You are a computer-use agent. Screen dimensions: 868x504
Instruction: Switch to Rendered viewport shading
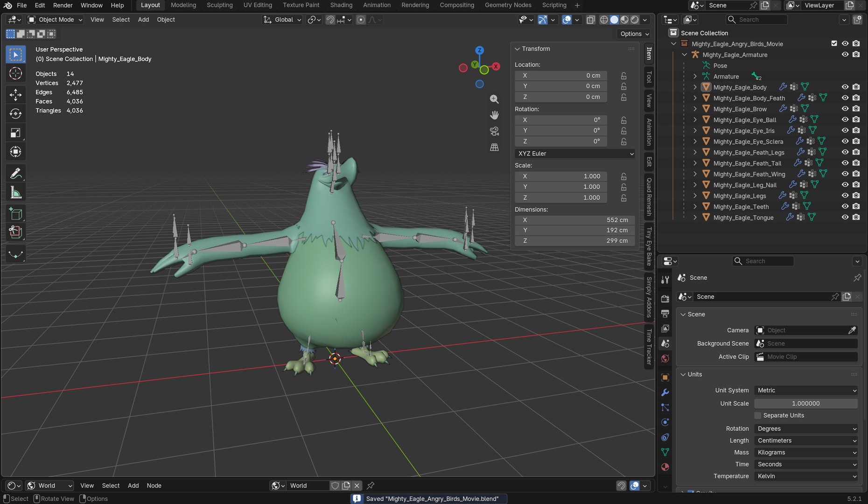tap(635, 20)
